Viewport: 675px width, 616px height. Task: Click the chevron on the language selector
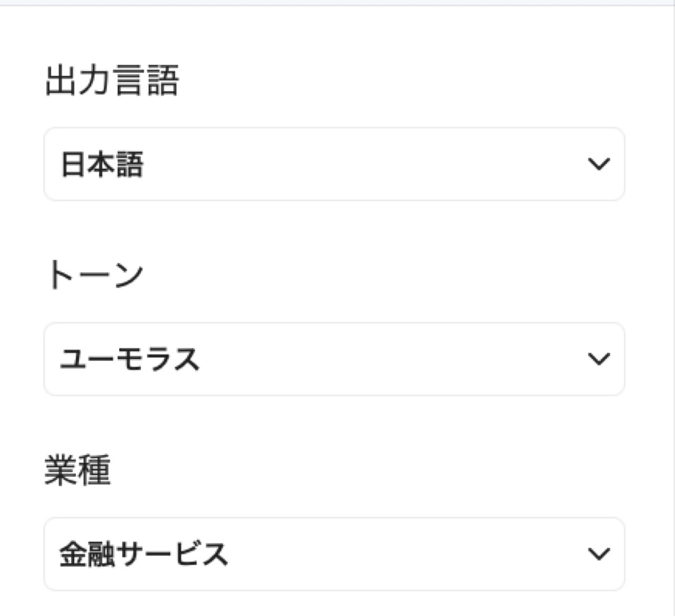coord(597,163)
